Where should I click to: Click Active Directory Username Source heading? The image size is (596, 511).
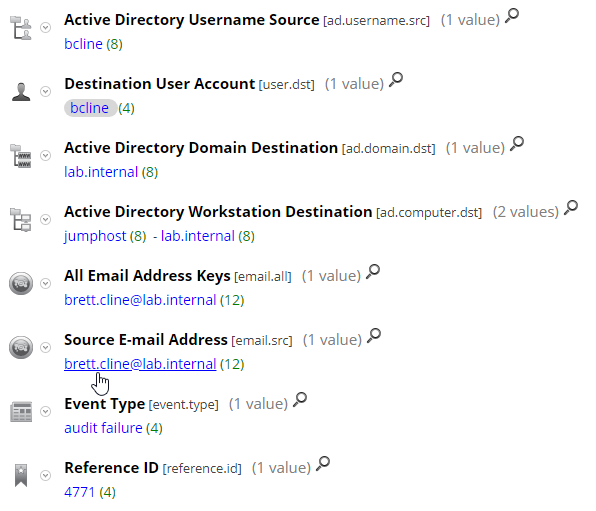192,20
